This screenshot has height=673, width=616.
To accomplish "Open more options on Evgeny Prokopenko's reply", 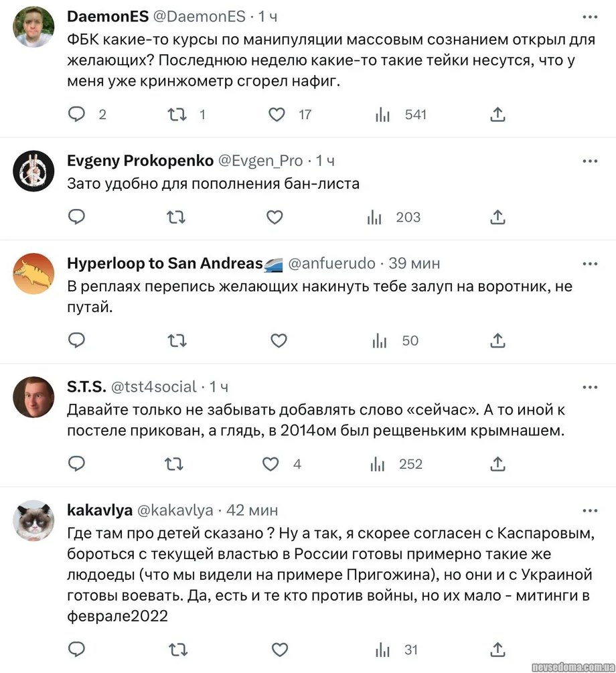I will click(589, 161).
